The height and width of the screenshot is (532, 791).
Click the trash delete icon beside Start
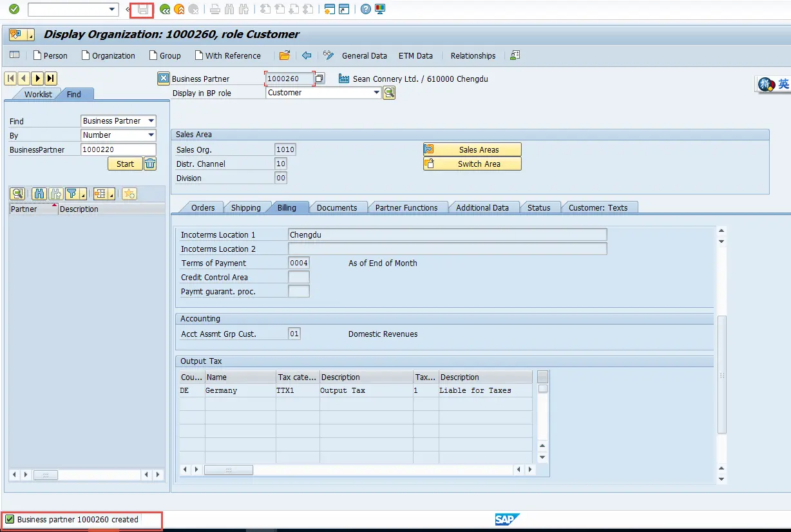150,164
